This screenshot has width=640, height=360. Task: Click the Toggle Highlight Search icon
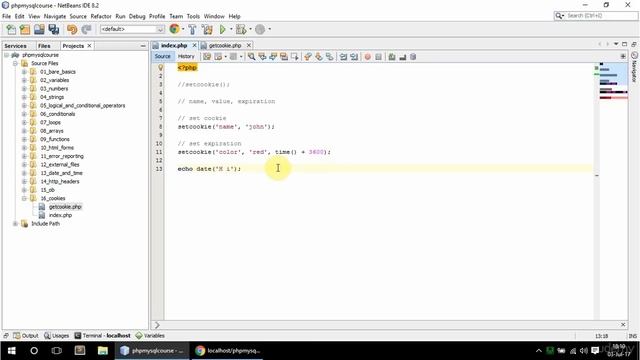(x=284, y=57)
